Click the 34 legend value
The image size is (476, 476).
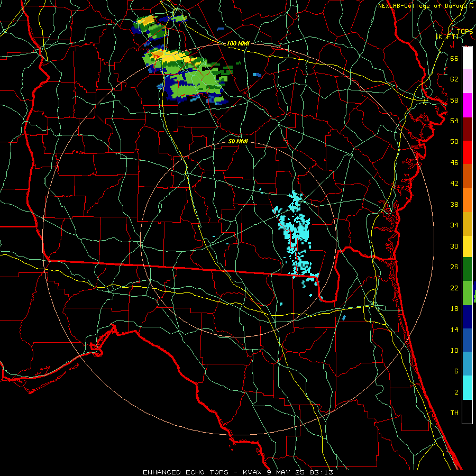454,225
